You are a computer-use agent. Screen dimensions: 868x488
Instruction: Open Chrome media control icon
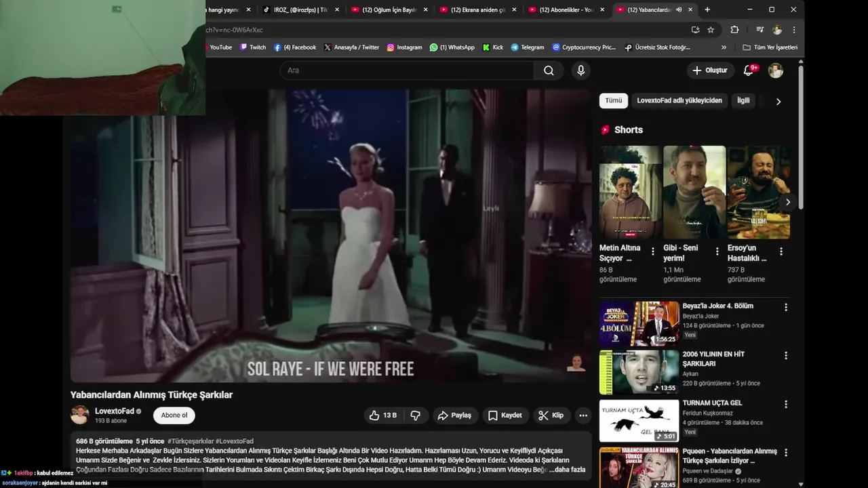point(759,30)
